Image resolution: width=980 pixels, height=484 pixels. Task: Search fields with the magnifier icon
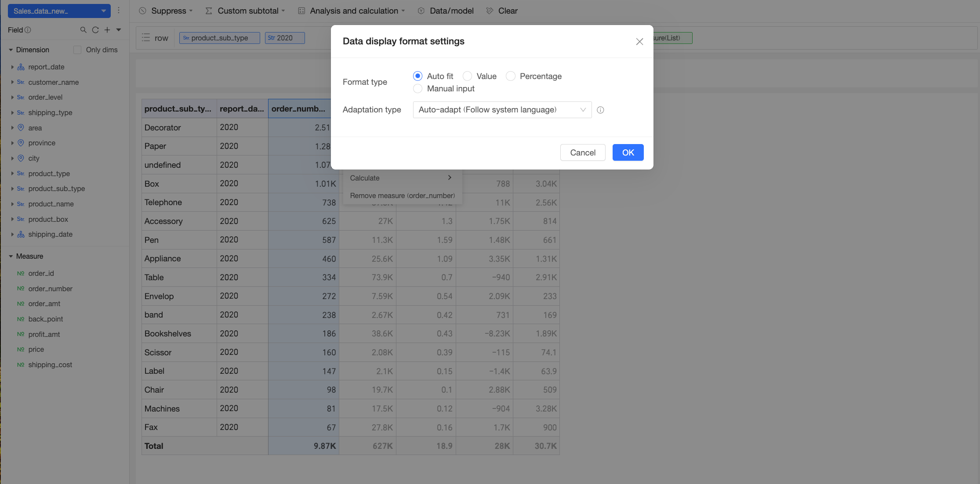[83, 30]
